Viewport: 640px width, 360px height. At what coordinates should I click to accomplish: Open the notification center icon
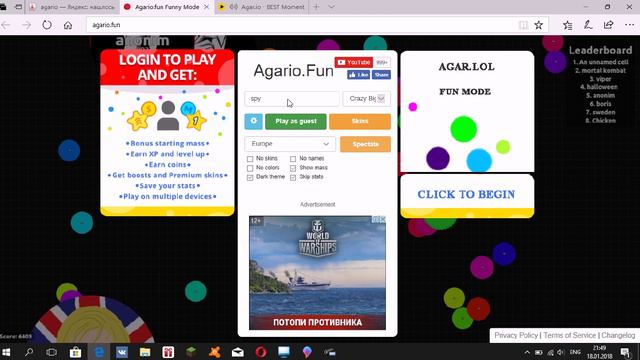[x=625, y=352]
